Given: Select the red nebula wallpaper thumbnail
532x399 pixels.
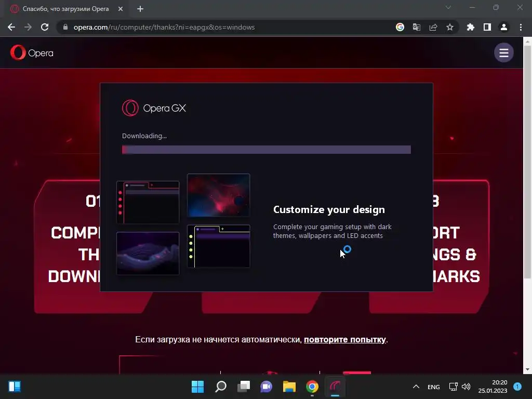Looking at the screenshot, I should tap(219, 195).
